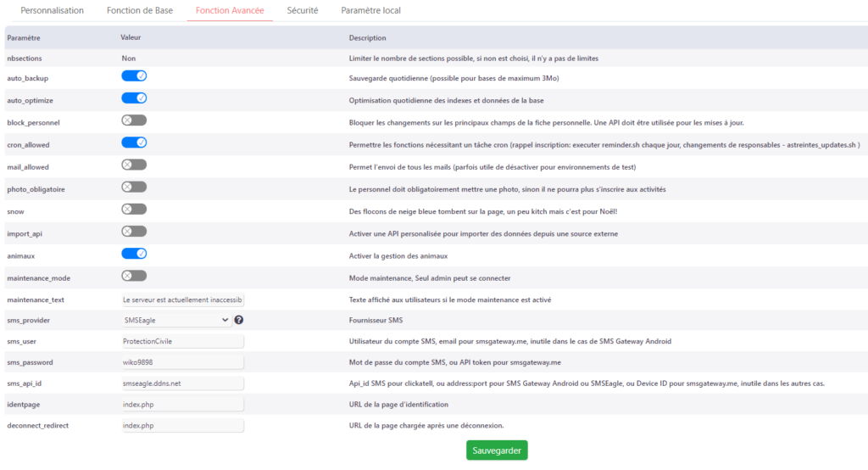Click the 'maintenance_text' parameter label
This screenshot has height=470, width=868.
(x=36, y=299)
